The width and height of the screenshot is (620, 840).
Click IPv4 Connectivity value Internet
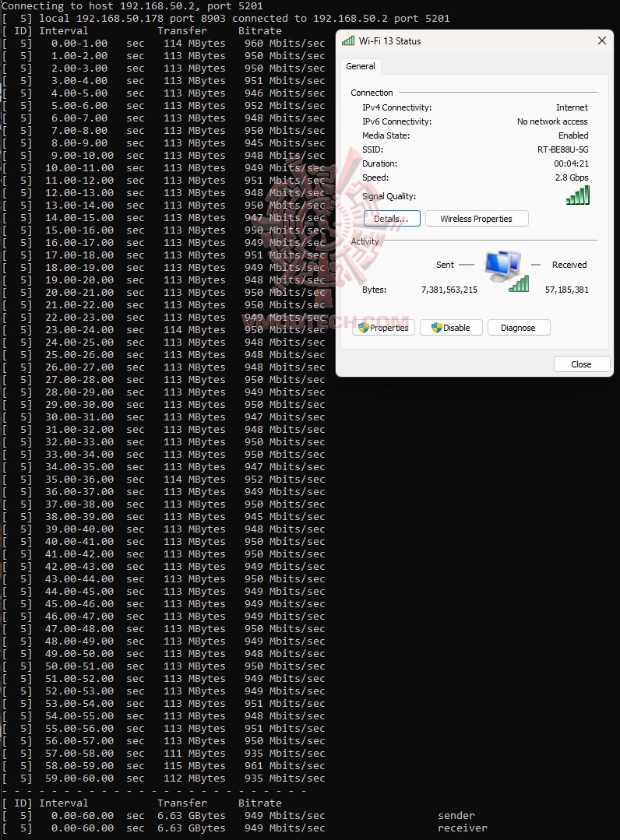point(572,107)
